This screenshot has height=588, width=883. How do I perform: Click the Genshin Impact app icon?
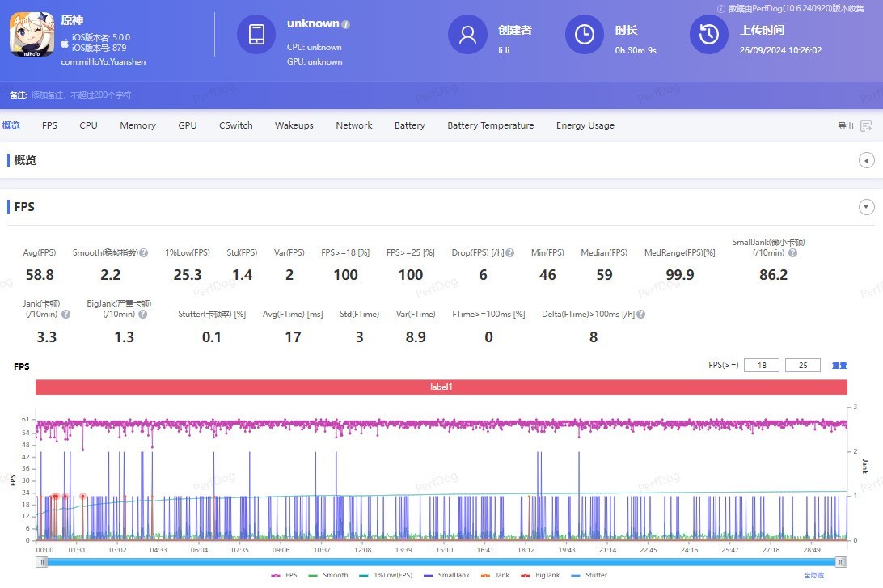coord(32,34)
